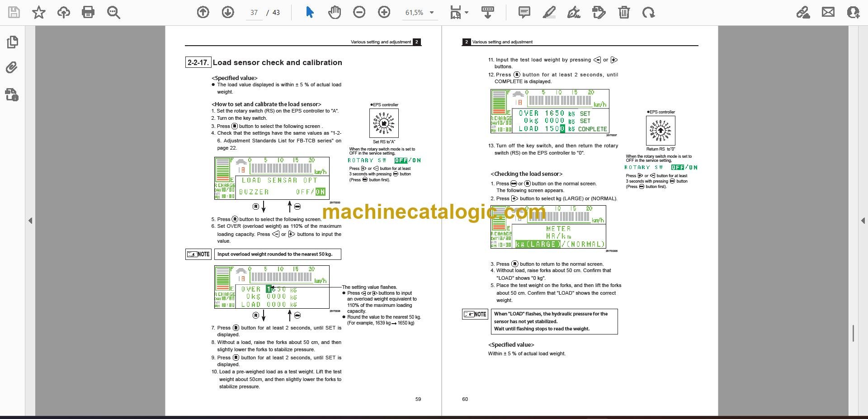Activate the Hand pan tool

click(335, 12)
